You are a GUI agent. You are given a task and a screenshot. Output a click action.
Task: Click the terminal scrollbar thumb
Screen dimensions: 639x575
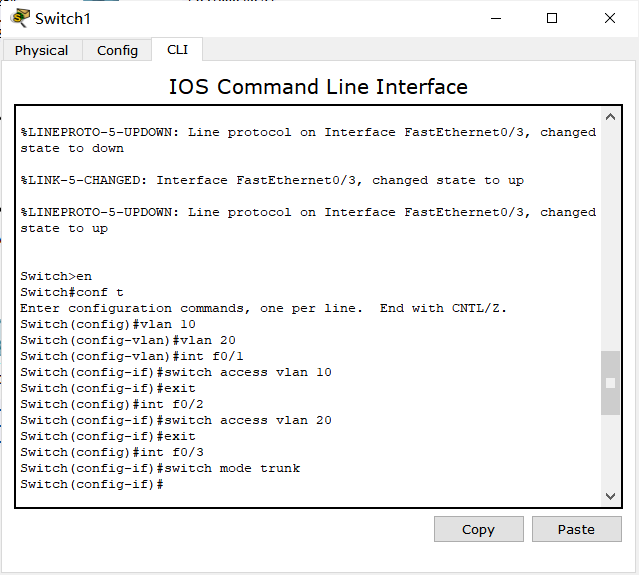(x=611, y=382)
